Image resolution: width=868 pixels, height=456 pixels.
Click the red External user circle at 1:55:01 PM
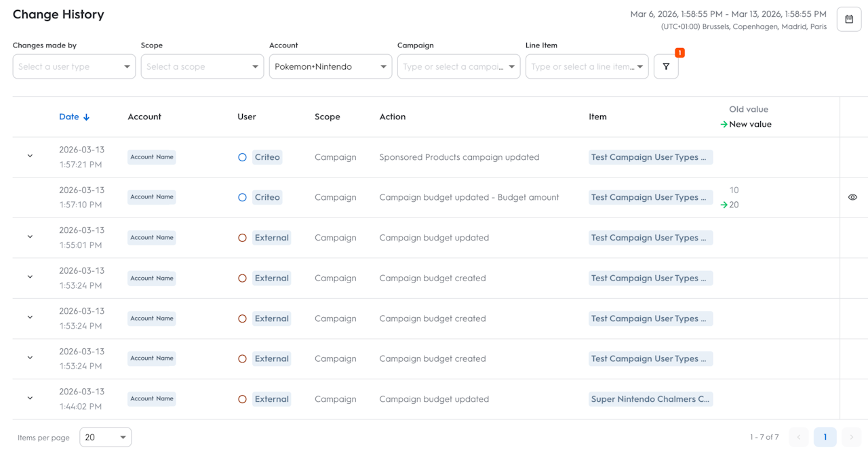point(242,238)
